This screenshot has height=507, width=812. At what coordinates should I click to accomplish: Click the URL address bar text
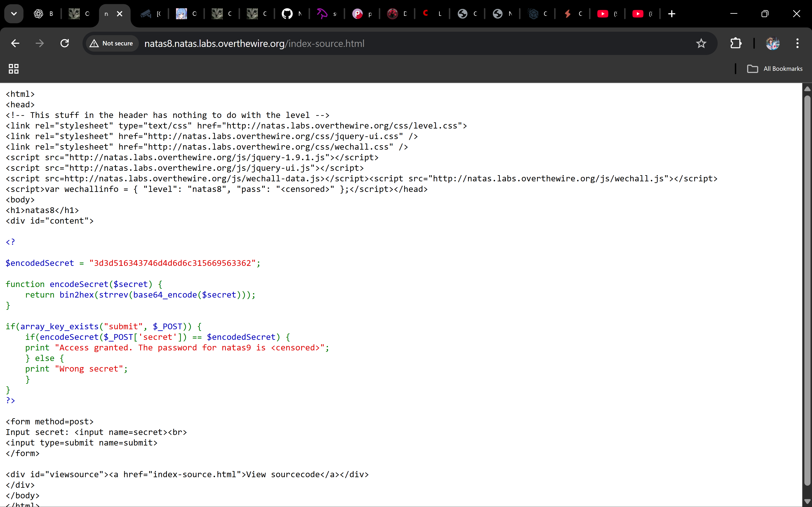tap(254, 44)
